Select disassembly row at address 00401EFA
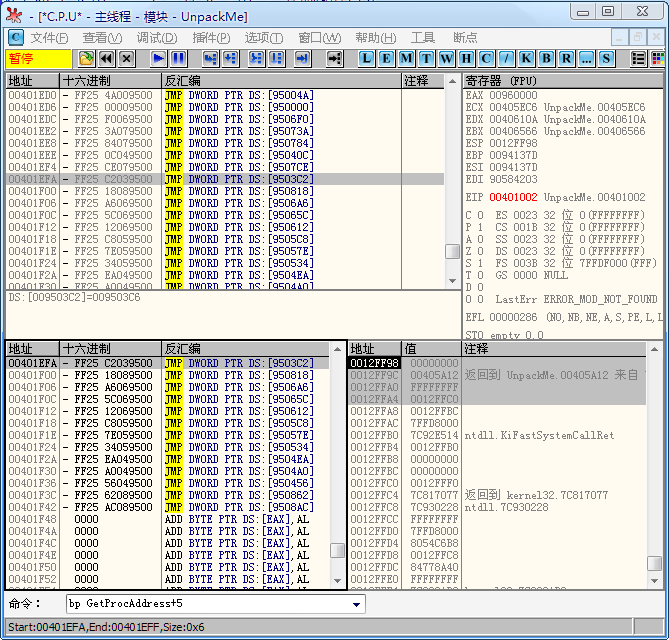This screenshot has width=669, height=640. pyautogui.click(x=225, y=179)
